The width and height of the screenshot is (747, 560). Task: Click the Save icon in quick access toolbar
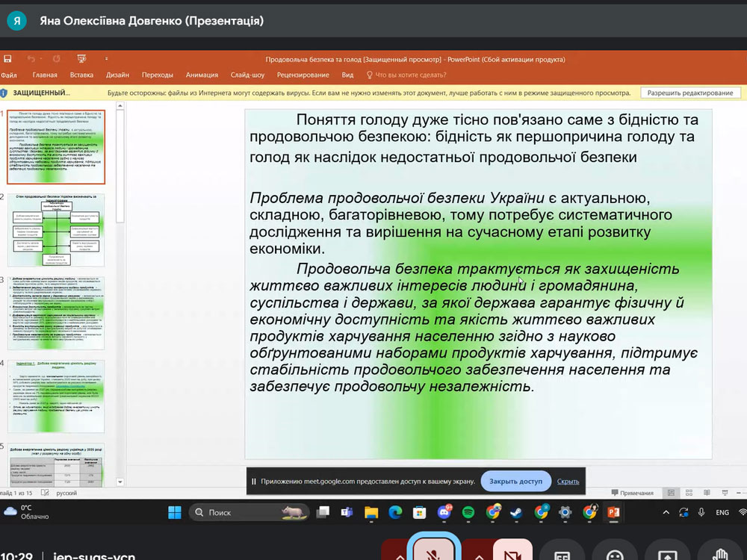click(7, 59)
